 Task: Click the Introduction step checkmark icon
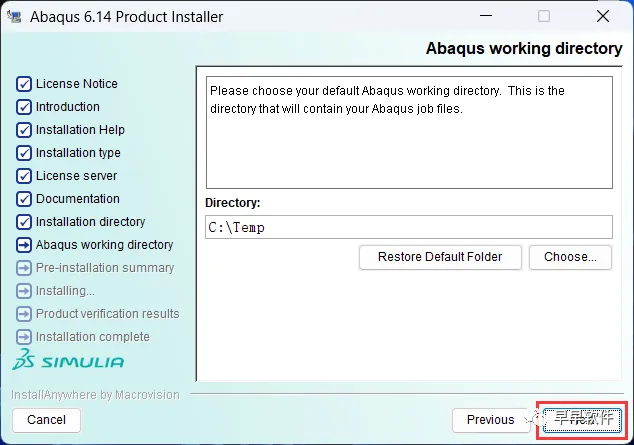(24, 107)
